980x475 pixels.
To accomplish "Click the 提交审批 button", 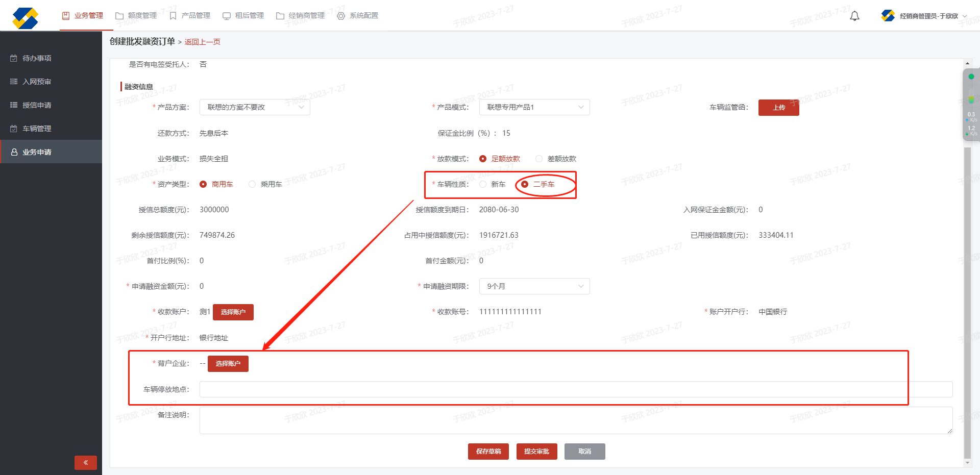I will (536, 452).
